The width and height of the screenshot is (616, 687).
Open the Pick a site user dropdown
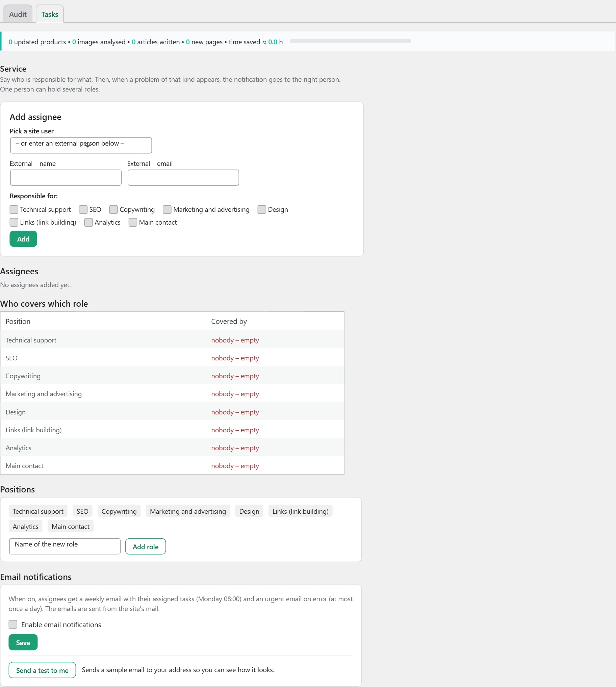tap(81, 145)
